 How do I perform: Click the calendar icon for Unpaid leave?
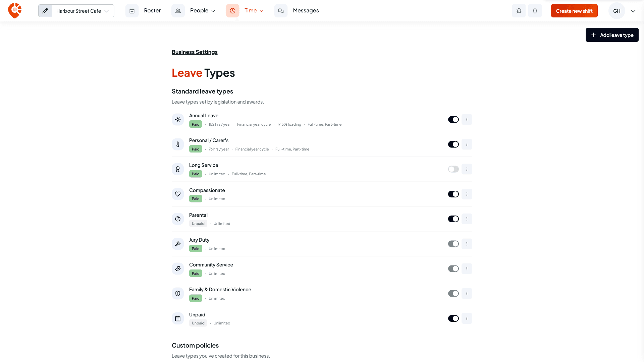[x=178, y=318]
